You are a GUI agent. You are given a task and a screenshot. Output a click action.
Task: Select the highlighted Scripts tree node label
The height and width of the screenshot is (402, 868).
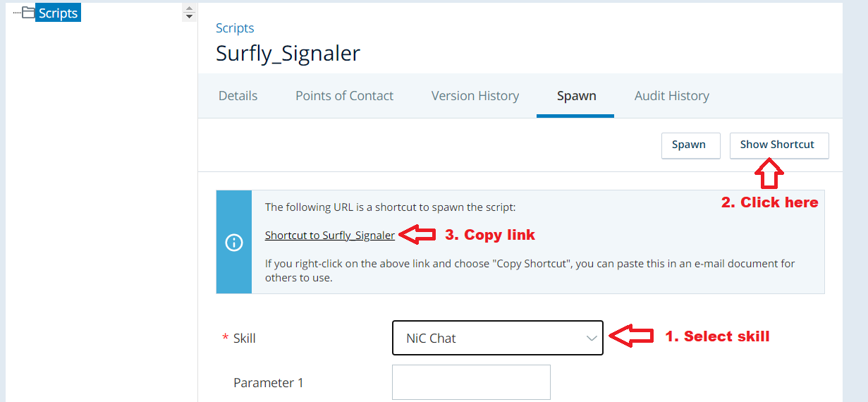click(58, 13)
